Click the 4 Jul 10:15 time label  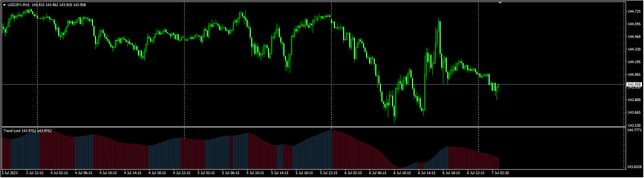click(x=108, y=173)
